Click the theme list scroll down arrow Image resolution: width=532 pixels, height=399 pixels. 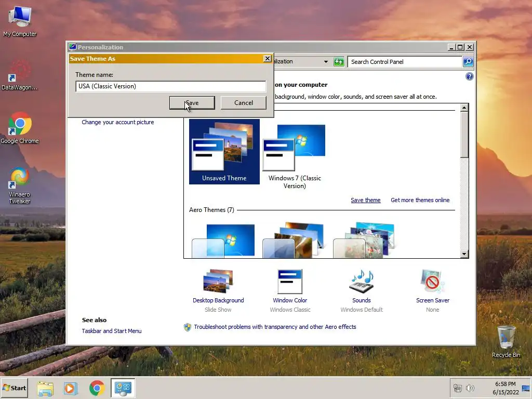click(x=464, y=254)
